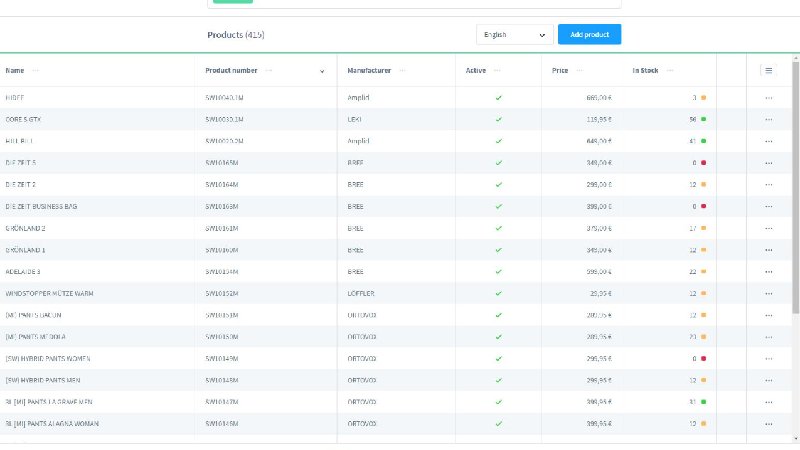The image size is (800, 450).
Task: Open Manufacturer column options dots
Action: (x=403, y=70)
